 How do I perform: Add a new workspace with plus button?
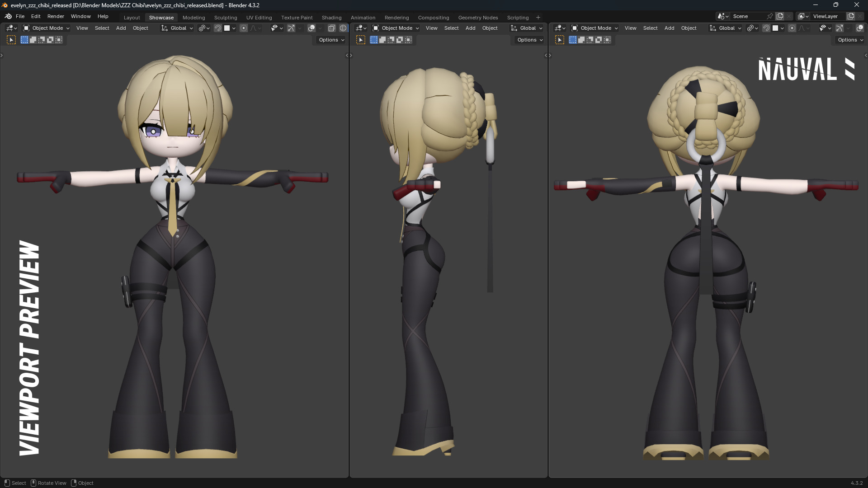pos(538,18)
